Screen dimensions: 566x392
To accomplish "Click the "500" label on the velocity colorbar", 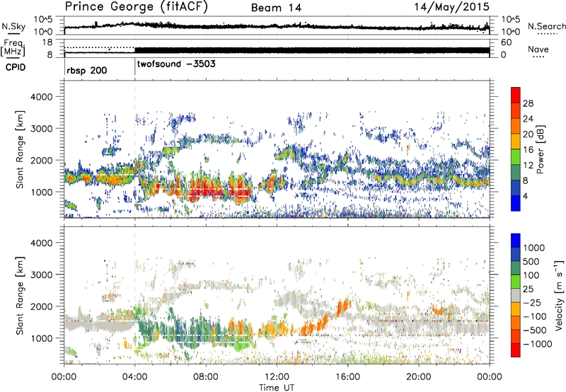I will (x=533, y=262).
